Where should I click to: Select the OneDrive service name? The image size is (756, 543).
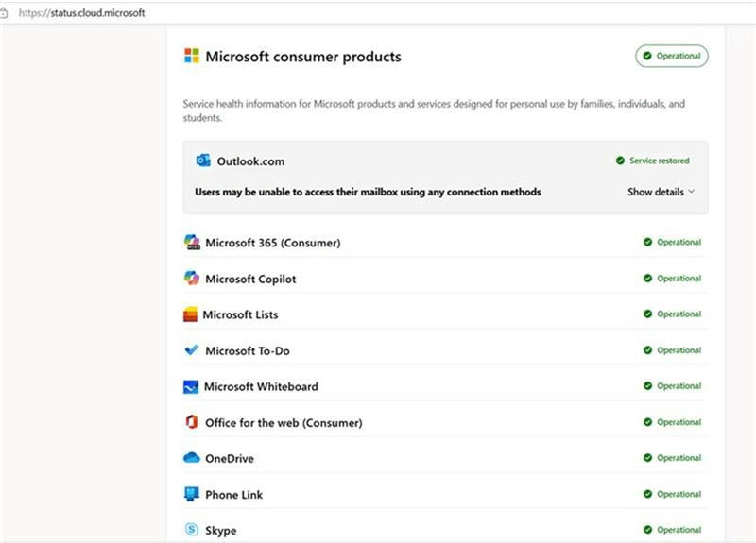click(x=230, y=459)
